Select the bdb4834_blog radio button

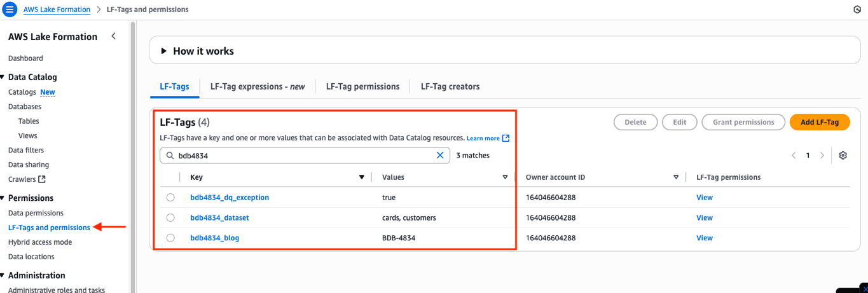pyautogui.click(x=170, y=238)
